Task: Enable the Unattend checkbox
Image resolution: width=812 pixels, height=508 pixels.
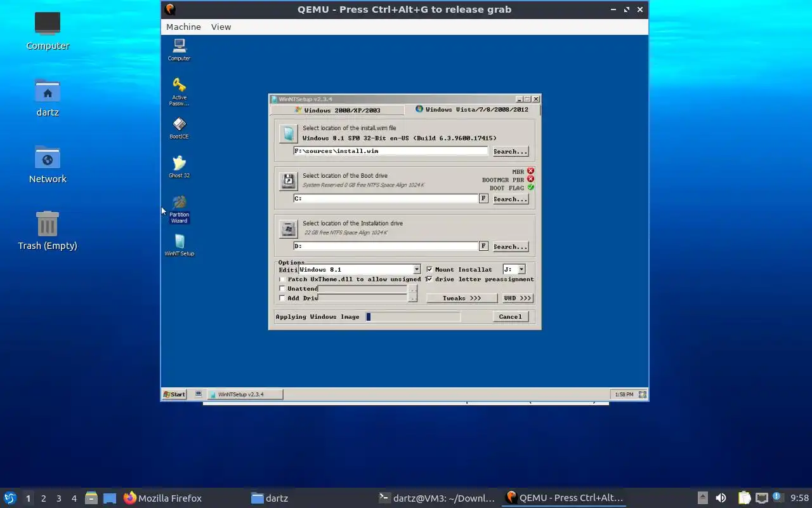Action: click(x=282, y=288)
